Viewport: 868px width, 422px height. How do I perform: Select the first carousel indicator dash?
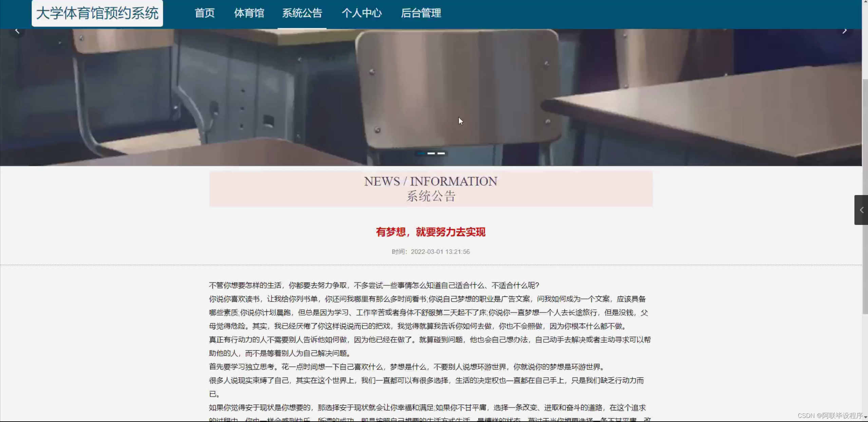(421, 153)
